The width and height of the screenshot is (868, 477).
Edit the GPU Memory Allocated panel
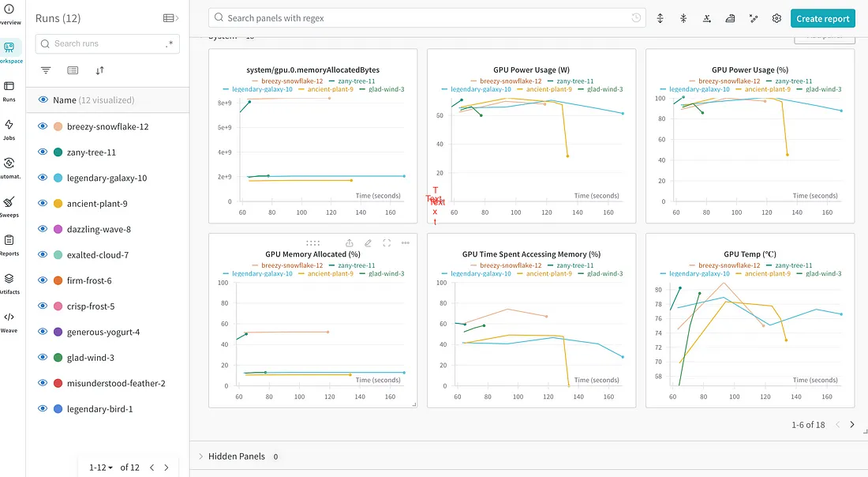coord(369,243)
